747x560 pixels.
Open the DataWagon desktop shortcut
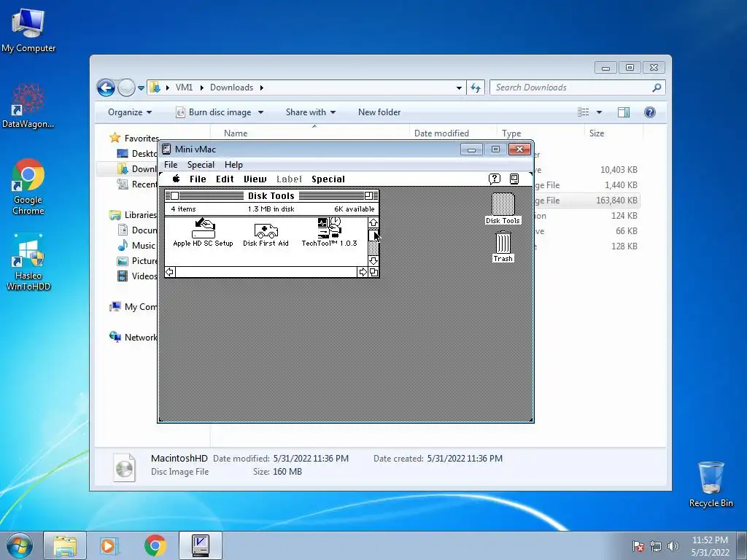pos(28,106)
